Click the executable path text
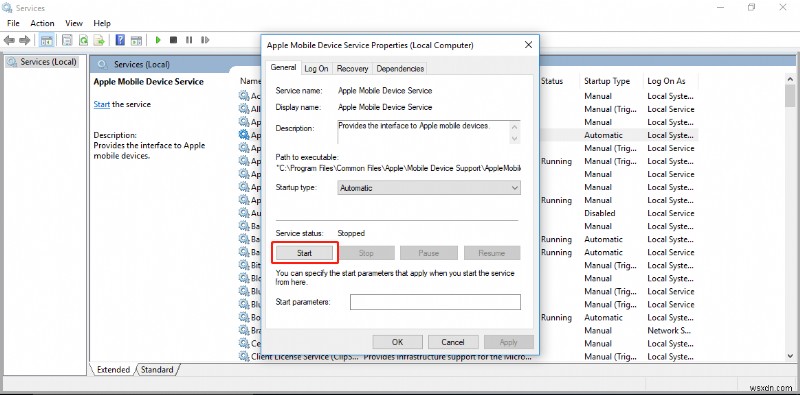The image size is (800, 395). click(398, 167)
